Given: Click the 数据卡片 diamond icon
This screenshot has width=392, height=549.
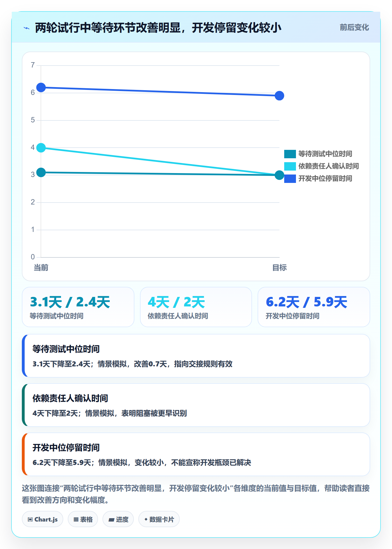Looking at the screenshot, I should [x=146, y=519].
